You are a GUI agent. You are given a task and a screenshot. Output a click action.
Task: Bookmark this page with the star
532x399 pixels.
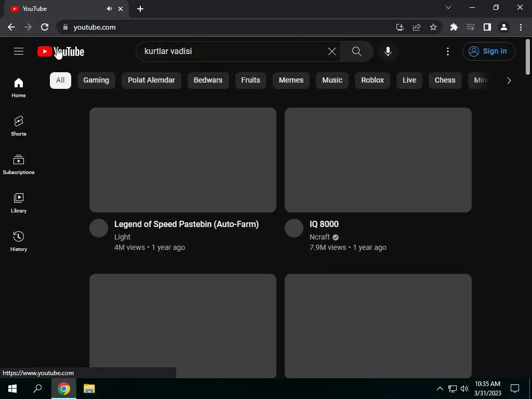tap(433, 27)
